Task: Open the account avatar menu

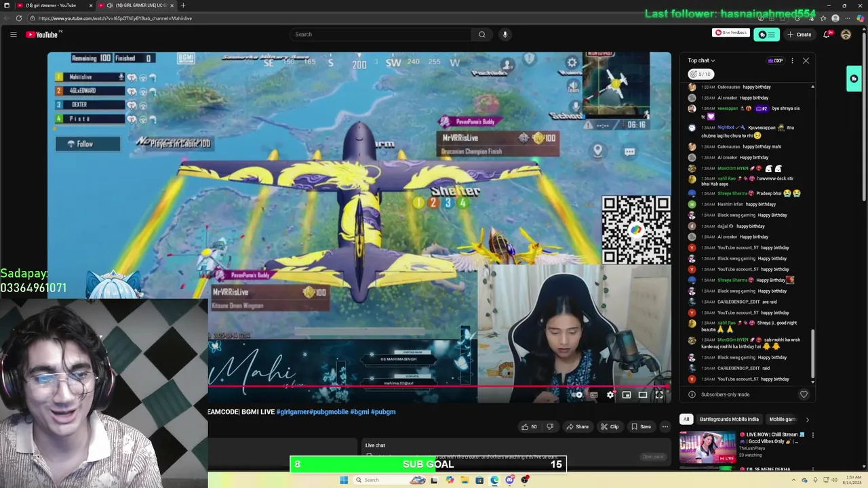Action: click(846, 35)
